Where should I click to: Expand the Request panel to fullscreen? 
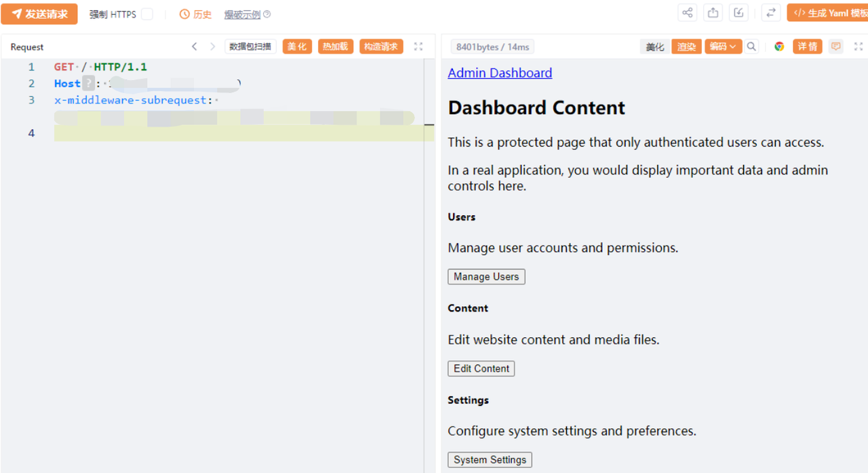point(418,47)
